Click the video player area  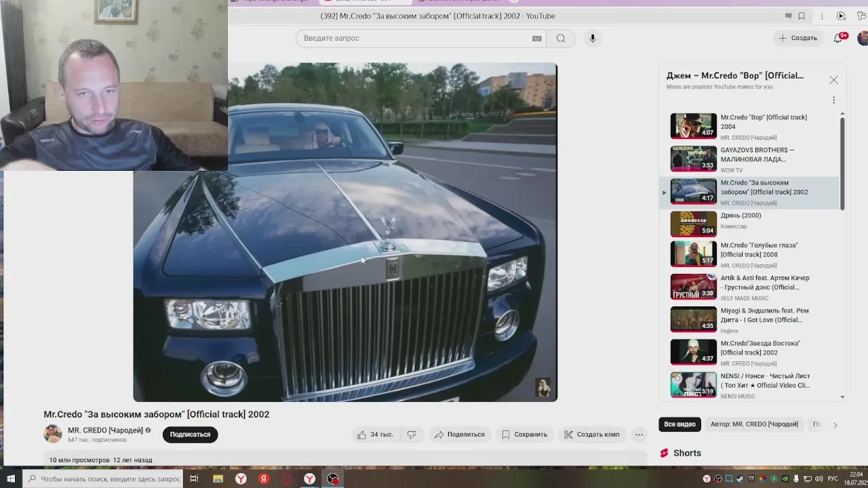pyautogui.click(x=345, y=232)
